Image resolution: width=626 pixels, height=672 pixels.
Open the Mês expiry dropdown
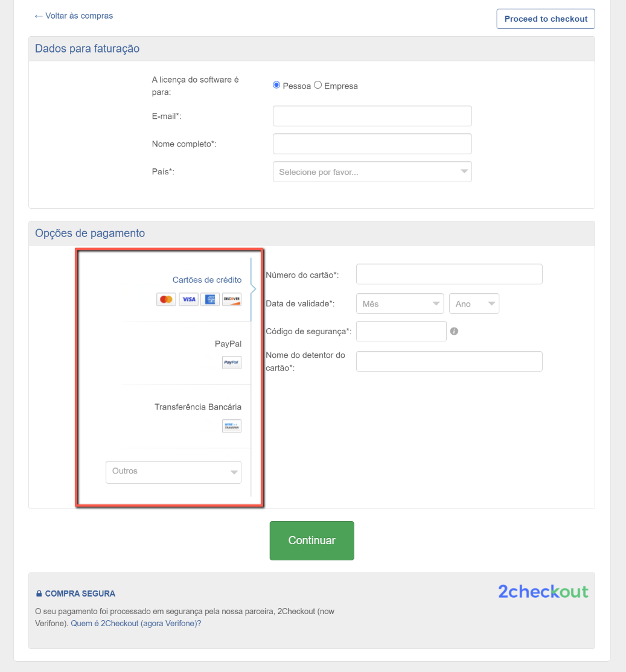pos(399,303)
